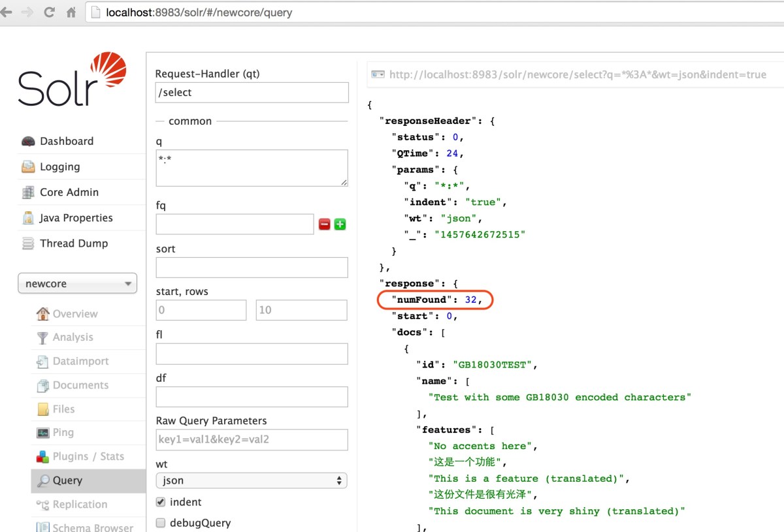Open Logging from the sidebar

[59, 166]
